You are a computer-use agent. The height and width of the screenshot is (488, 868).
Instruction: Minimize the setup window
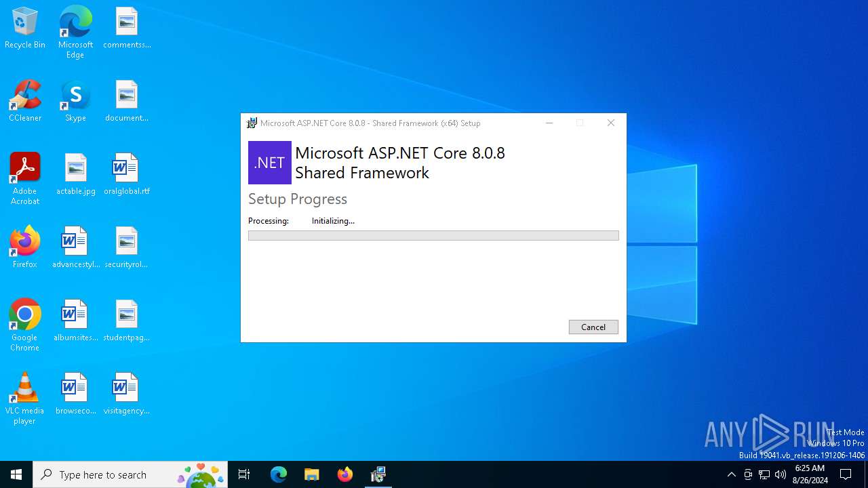[549, 123]
